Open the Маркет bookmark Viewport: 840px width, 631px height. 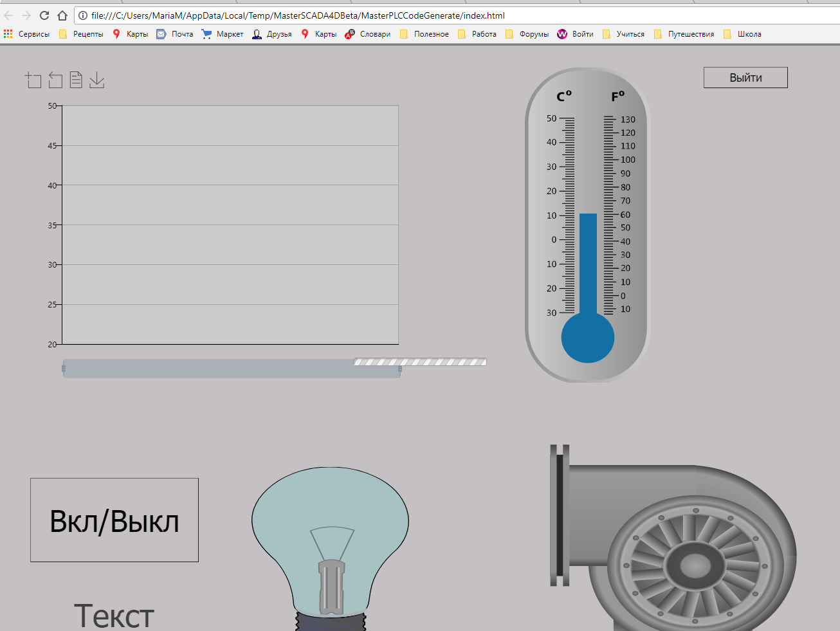[223, 34]
